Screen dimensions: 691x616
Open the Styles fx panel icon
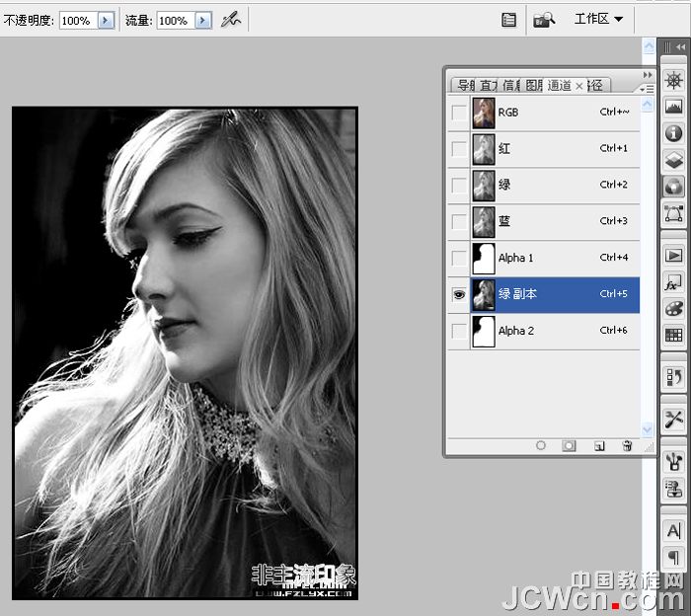(674, 282)
